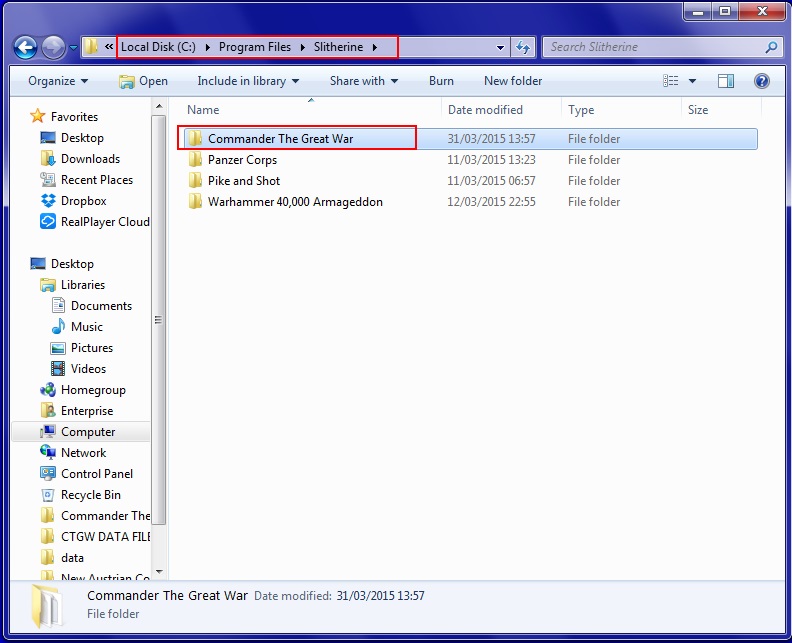Select Local Disk (C:) in address bar

tap(158, 47)
